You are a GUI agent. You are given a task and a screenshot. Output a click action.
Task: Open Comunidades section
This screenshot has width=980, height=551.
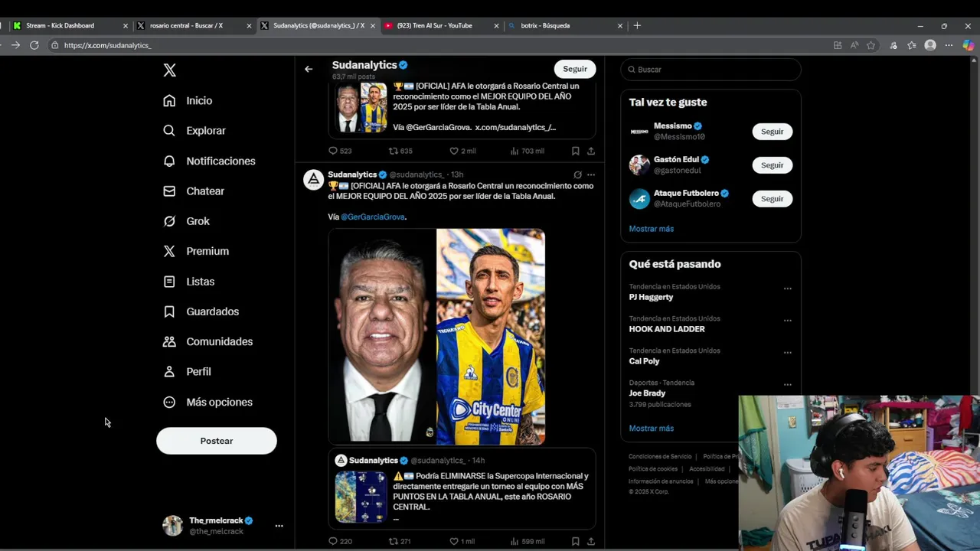tap(207, 341)
